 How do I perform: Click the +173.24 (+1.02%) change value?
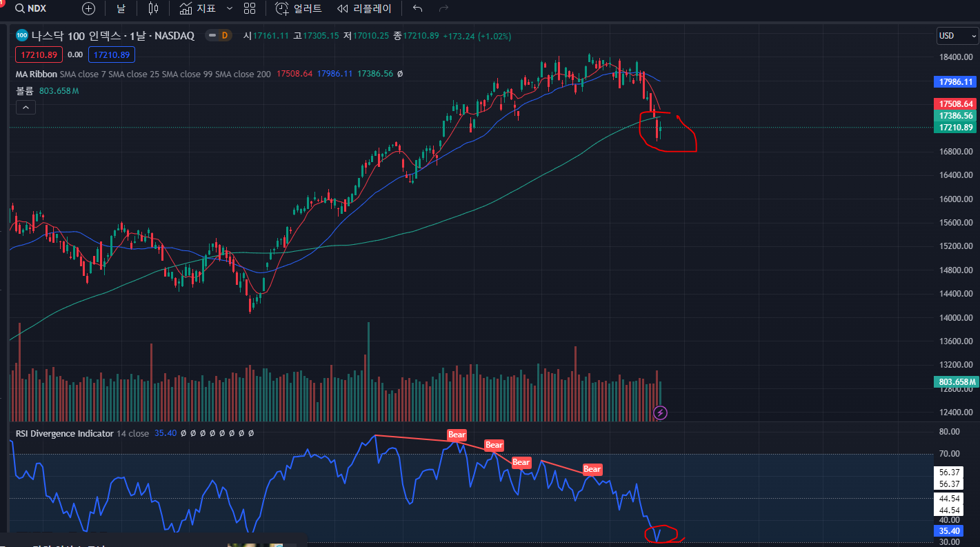(x=477, y=35)
